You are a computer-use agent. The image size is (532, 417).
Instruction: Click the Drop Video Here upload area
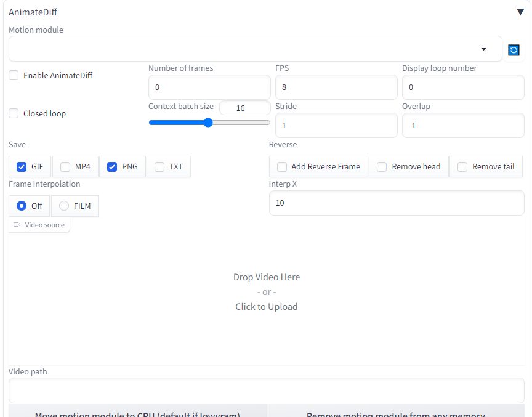point(267,292)
